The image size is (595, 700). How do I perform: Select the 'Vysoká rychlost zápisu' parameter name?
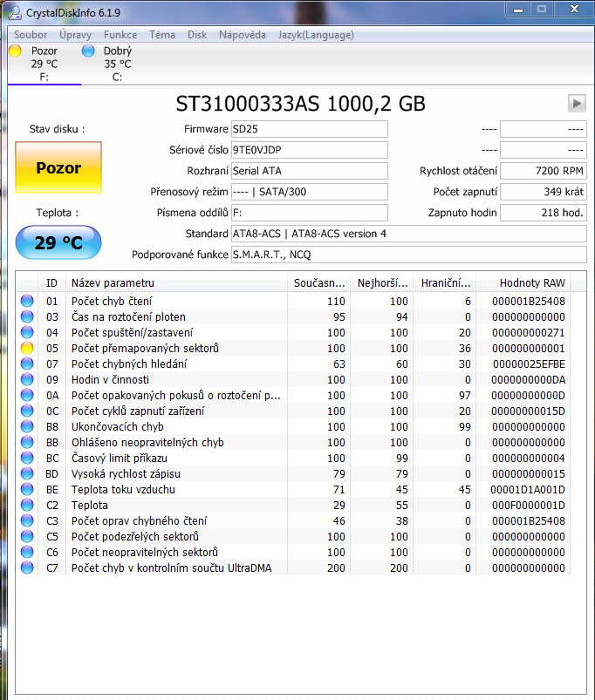click(x=126, y=473)
